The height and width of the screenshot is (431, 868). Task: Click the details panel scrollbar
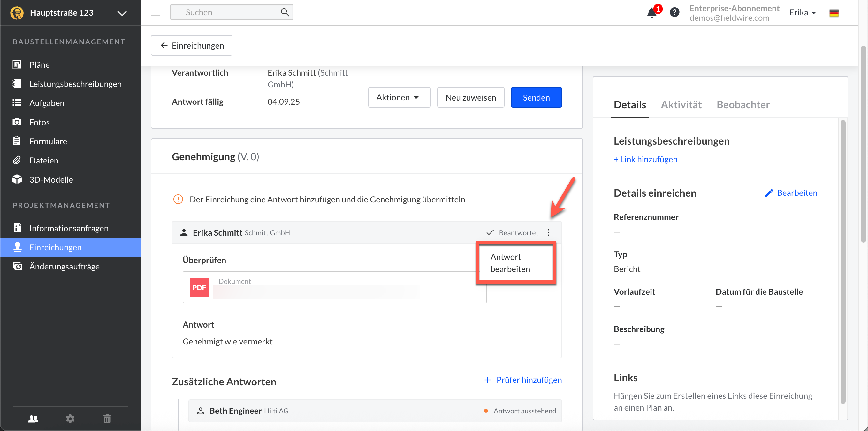click(843, 261)
